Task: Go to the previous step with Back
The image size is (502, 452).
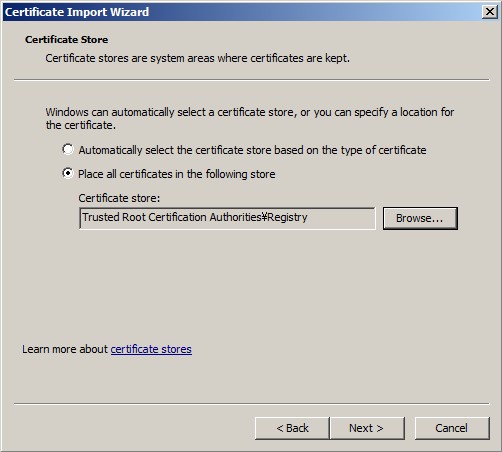Action: pyautogui.click(x=292, y=428)
